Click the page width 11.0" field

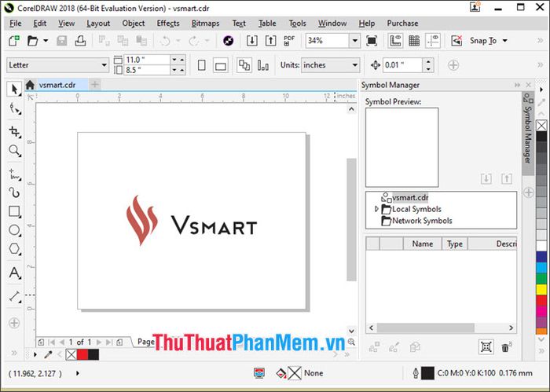tap(147, 60)
